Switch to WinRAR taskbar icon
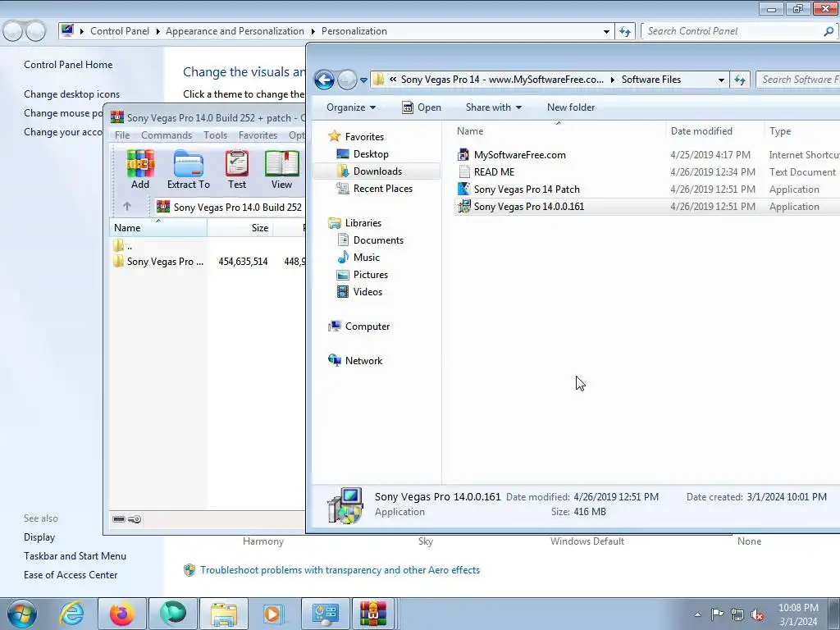The image size is (840, 630). [373, 614]
